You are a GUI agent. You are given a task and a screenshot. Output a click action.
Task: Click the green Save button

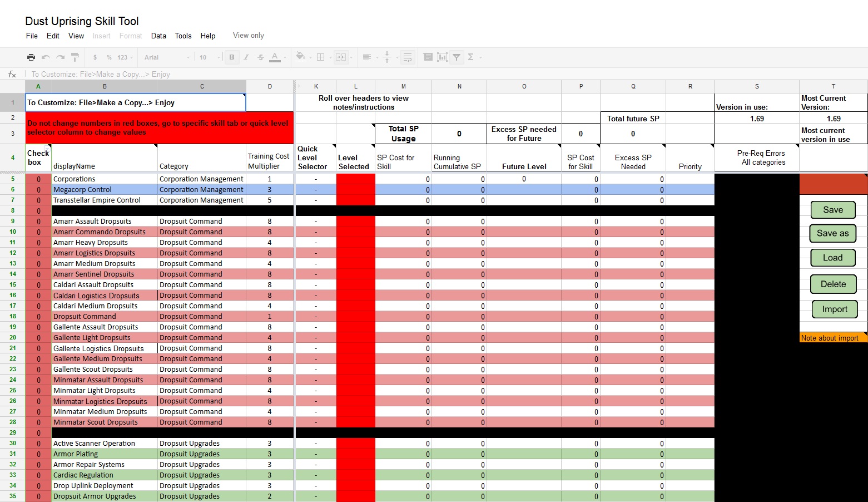tap(833, 210)
